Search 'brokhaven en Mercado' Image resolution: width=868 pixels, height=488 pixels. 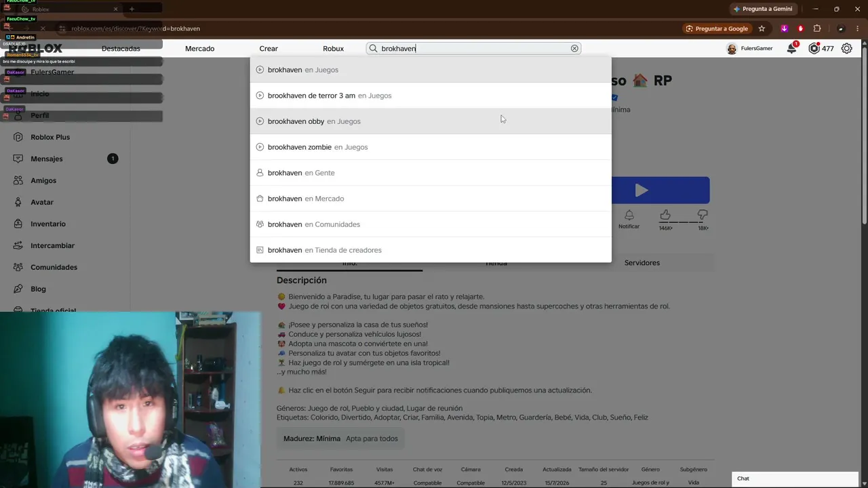(431, 199)
